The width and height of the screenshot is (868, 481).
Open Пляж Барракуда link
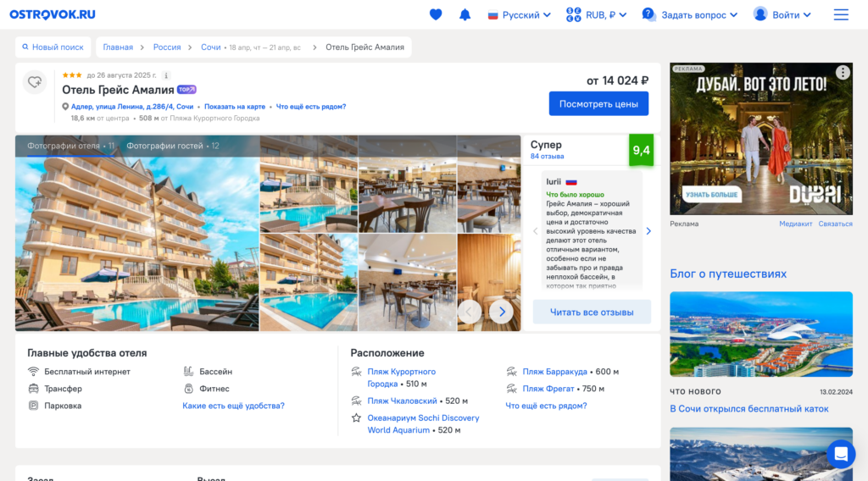[x=554, y=372]
